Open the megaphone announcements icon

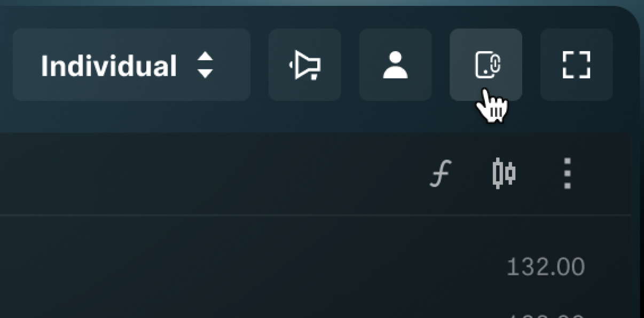tap(305, 65)
